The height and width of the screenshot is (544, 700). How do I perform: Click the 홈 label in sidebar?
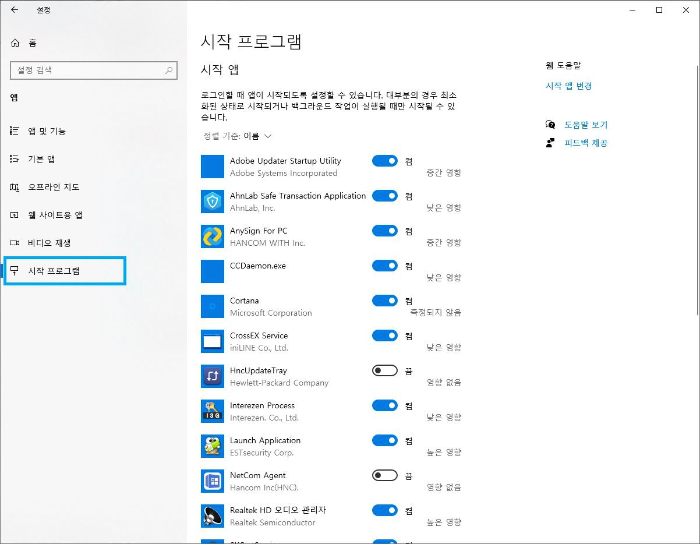(x=32, y=43)
